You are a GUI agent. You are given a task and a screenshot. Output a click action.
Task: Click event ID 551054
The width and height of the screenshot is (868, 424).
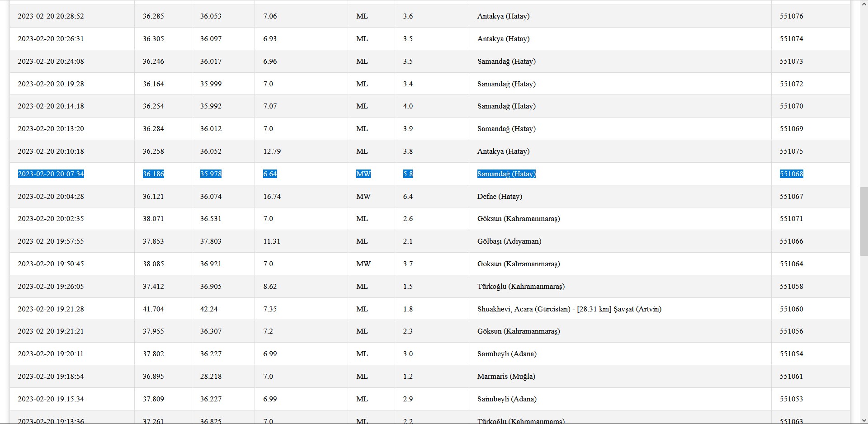(x=792, y=354)
